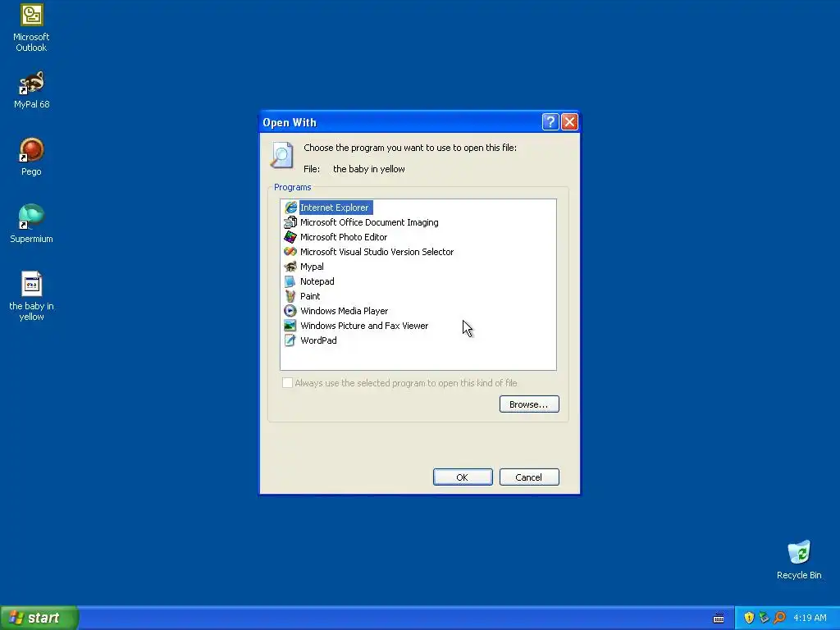Click the WordPad icon in Programs list
This screenshot has height=630, width=840.
pyautogui.click(x=290, y=340)
